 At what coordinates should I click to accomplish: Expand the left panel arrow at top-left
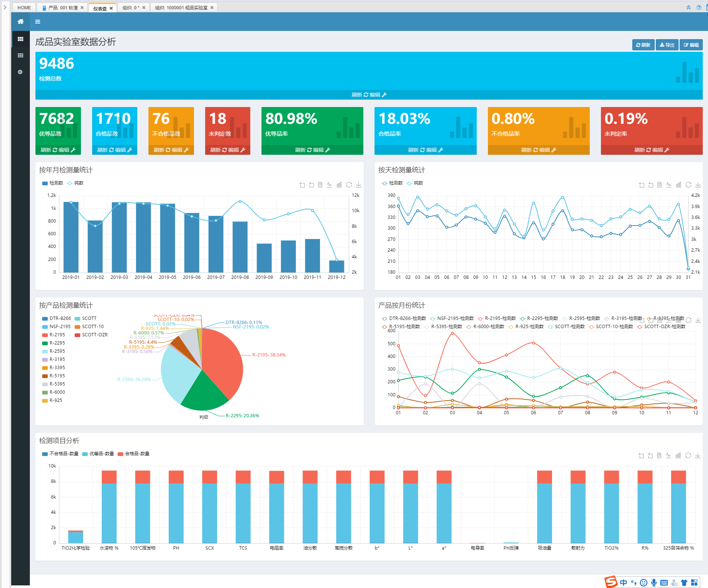[x=5, y=7]
